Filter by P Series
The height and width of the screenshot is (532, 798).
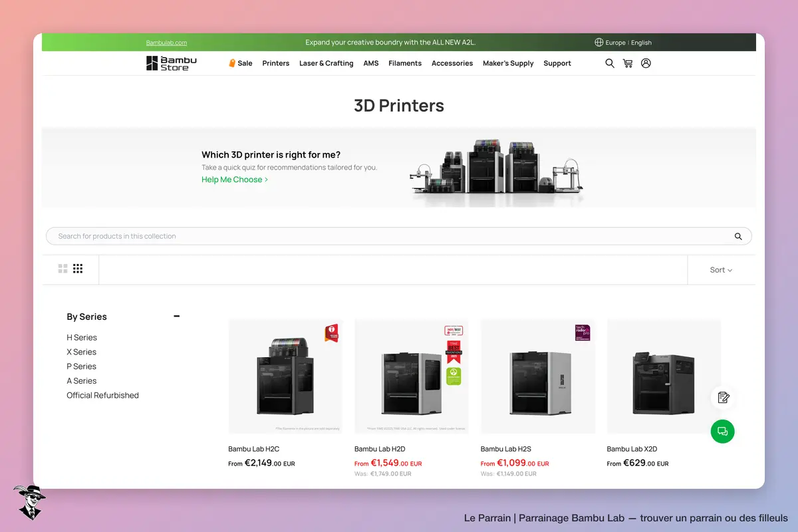[81, 366]
